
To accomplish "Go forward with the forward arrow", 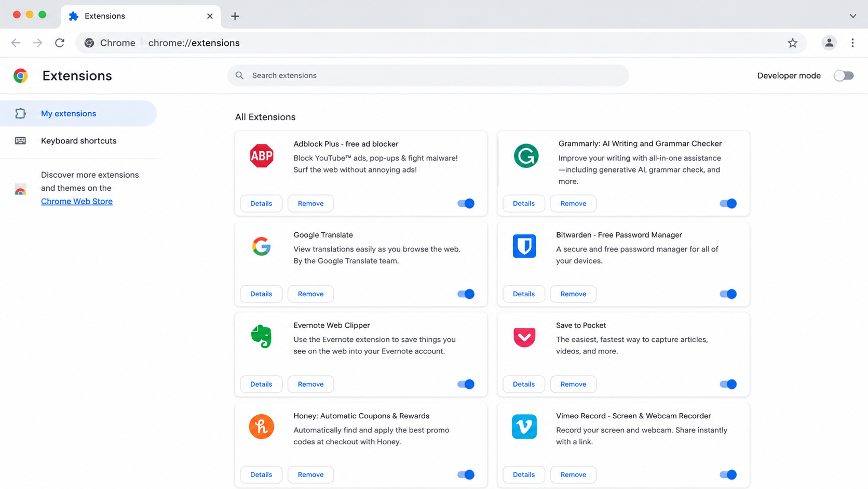I will pyautogui.click(x=37, y=43).
